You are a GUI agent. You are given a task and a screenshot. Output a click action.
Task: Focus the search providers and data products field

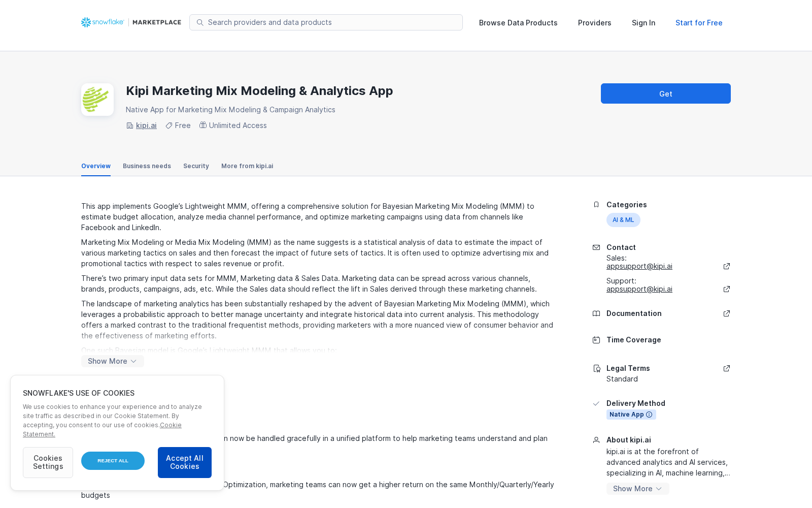[326, 22]
